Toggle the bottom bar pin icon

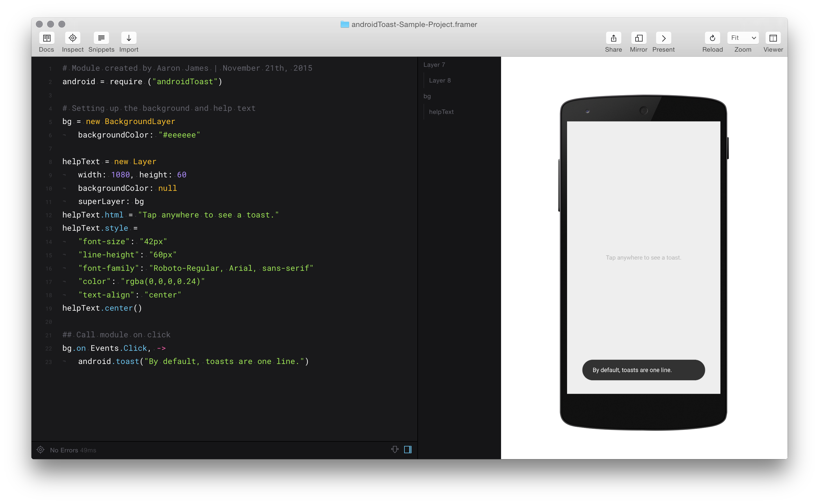pyautogui.click(x=395, y=450)
